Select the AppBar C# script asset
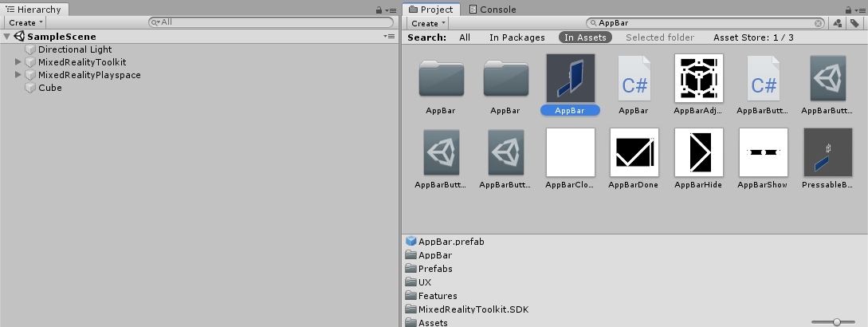This screenshot has width=868, height=327. pyautogui.click(x=634, y=78)
